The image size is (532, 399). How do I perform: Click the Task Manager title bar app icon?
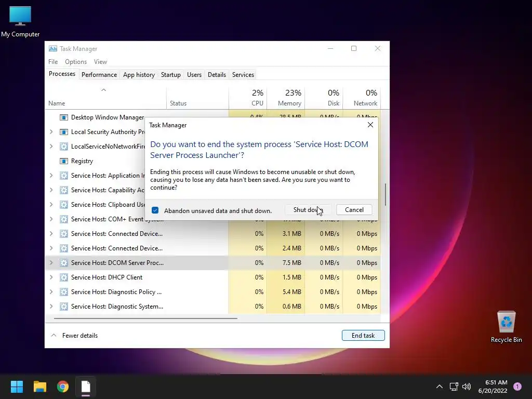pyautogui.click(x=53, y=48)
